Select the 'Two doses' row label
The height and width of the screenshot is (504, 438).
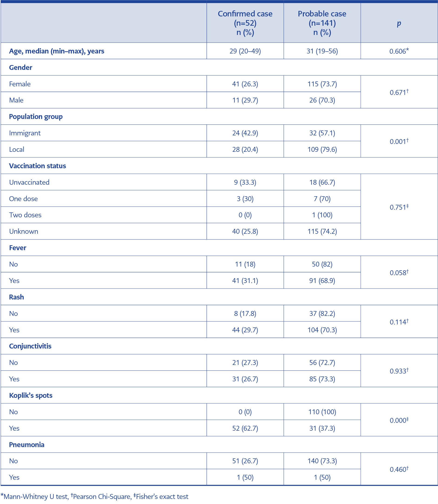point(25,215)
